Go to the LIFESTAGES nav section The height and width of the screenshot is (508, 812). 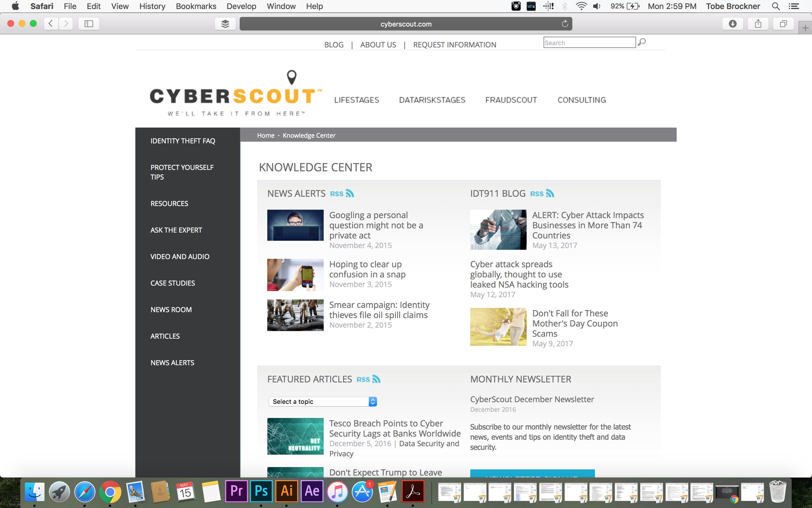(x=356, y=100)
